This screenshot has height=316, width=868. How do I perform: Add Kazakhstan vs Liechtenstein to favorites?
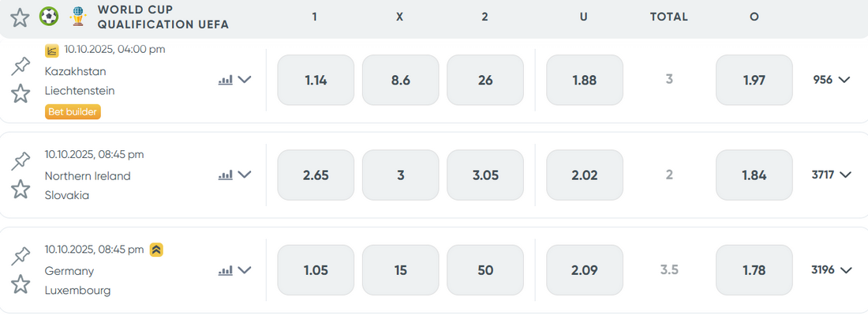(x=20, y=93)
